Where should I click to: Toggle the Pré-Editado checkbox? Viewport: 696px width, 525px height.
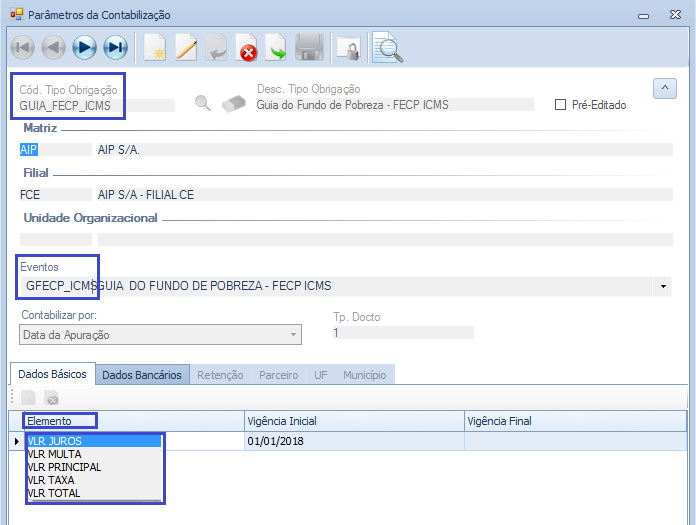point(561,105)
